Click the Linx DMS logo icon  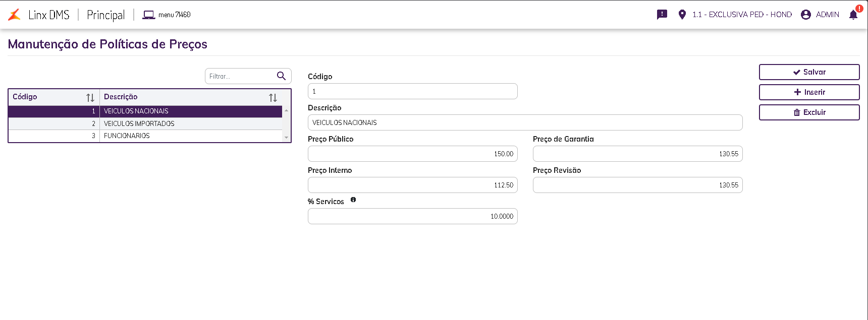(x=15, y=15)
